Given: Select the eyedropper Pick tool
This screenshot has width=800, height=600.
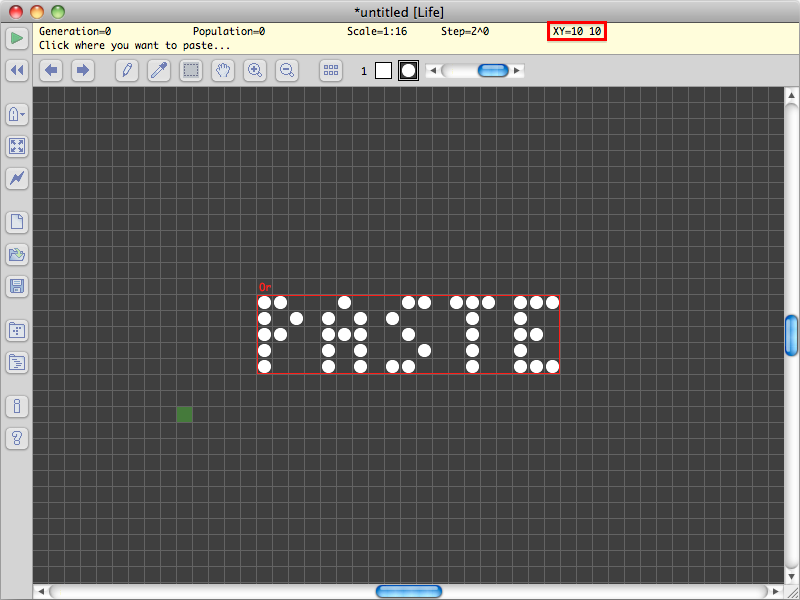Looking at the screenshot, I should [159, 70].
